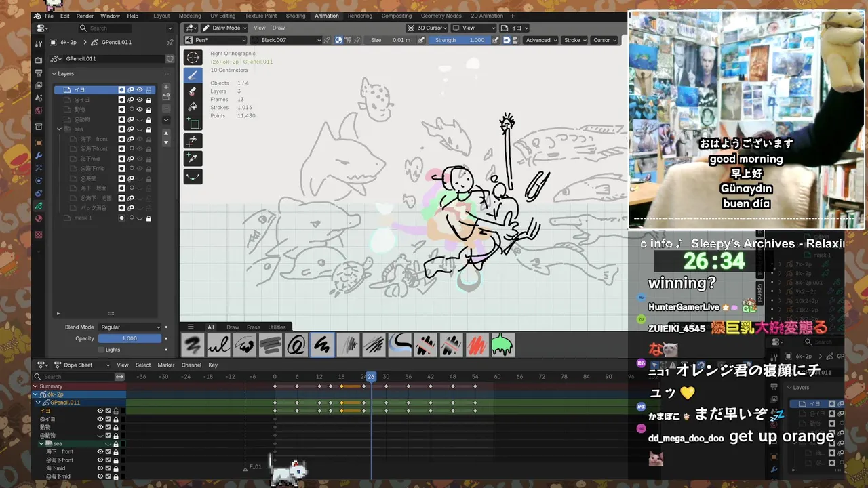Toggle the pin icon in properties header
The image size is (868, 488).
170,42
